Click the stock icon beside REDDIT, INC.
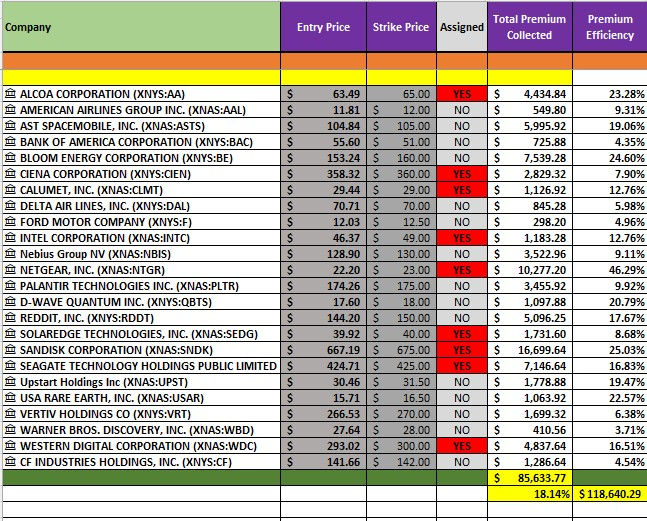Viewport: 647px width, 521px height. click(10, 318)
